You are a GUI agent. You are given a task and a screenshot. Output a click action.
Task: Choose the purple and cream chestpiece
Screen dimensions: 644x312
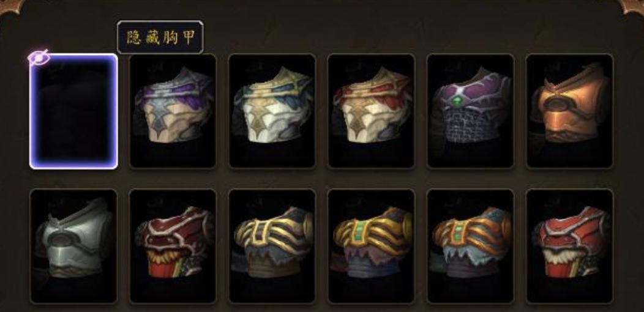tap(173, 111)
